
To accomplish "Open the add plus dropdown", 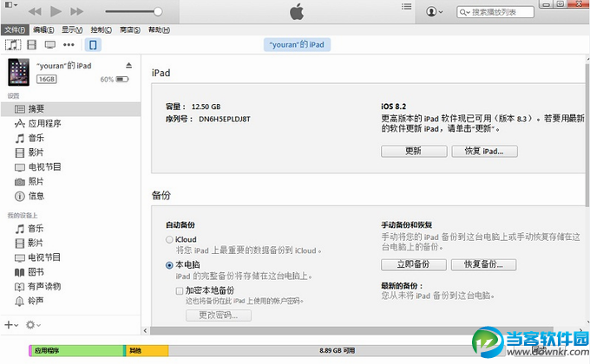I will point(11,324).
